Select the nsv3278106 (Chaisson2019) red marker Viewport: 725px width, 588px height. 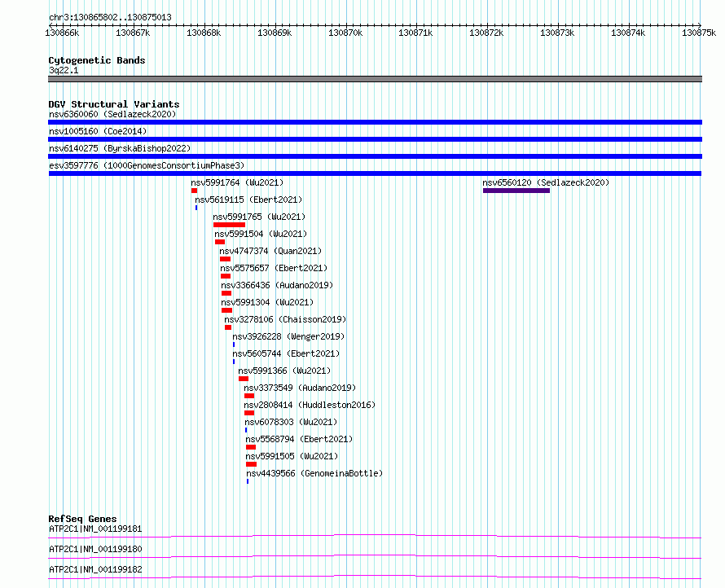[228, 327]
